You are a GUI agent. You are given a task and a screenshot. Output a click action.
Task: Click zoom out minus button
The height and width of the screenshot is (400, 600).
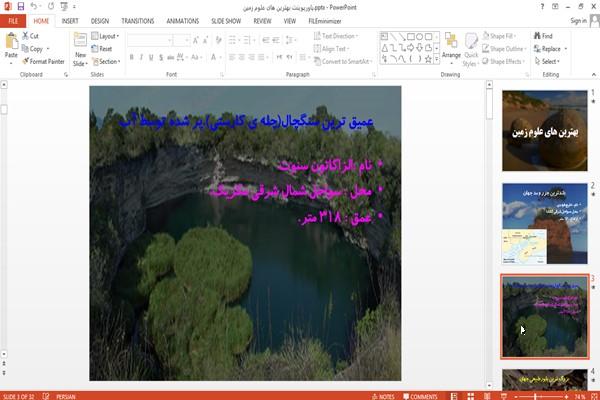[515, 397]
